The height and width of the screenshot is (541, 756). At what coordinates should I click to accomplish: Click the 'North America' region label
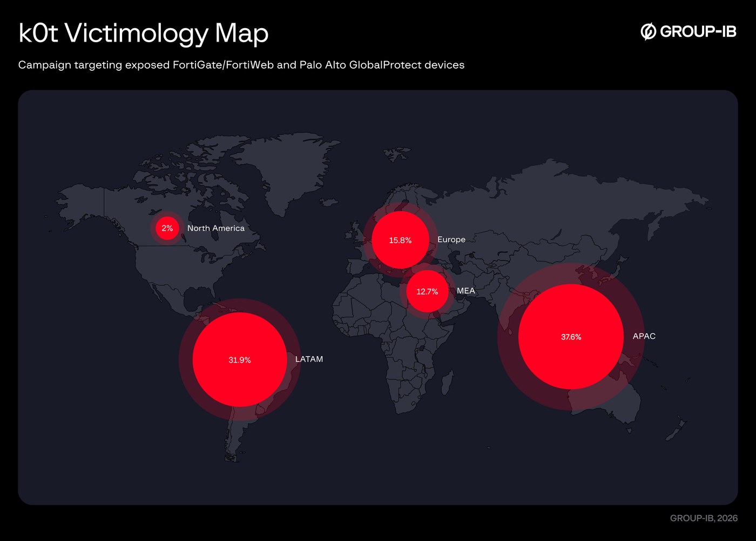pos(216,228)
